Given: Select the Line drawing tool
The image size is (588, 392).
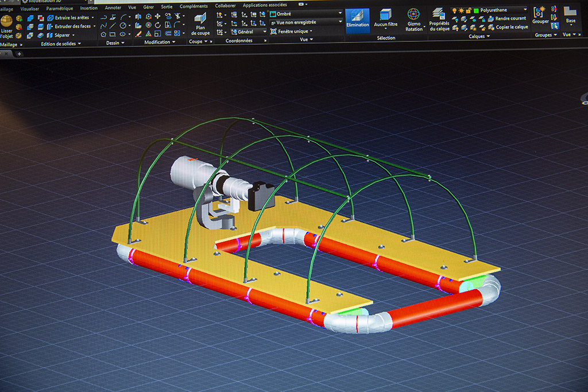Looking at the screenshot, I should point(113,26).
